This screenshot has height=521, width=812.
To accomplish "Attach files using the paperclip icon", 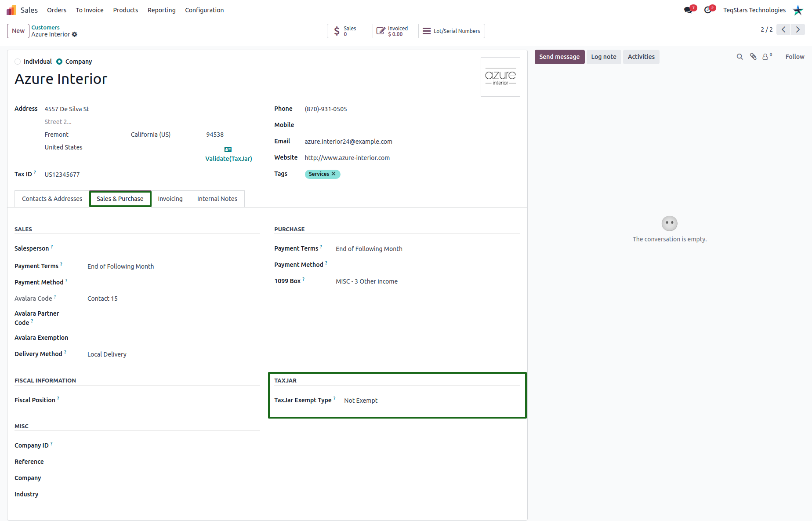I will click(753, 57).
